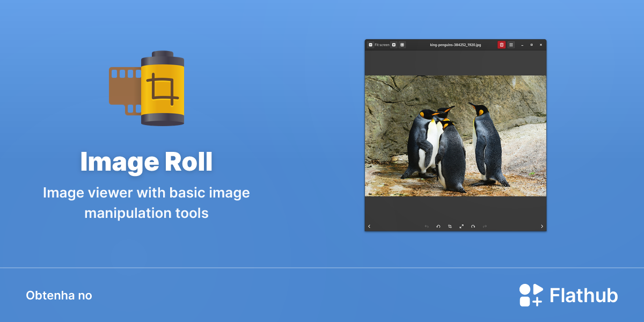The image size is (644, 322).
Task: Click the undo icon in bottom toolbar
Action: (x=427, y=226)
